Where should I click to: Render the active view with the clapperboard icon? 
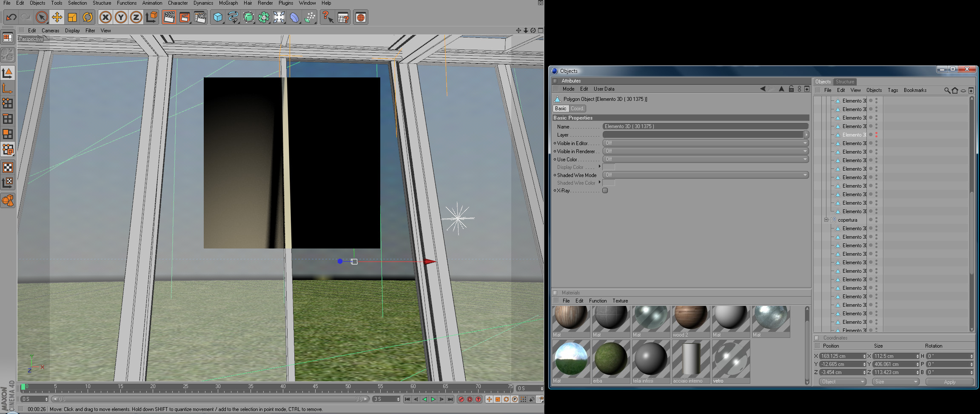(169, 17)
